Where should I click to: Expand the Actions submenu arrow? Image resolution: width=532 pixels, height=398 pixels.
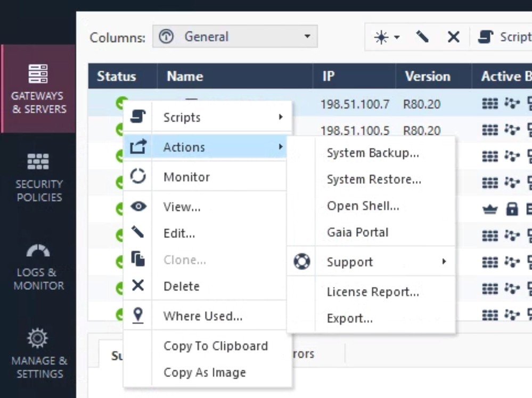tap(281, 147)
